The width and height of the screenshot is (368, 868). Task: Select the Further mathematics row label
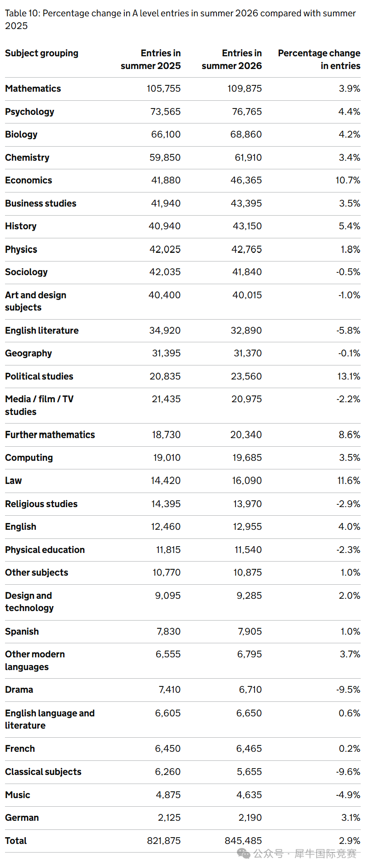(x=50, y=435)
